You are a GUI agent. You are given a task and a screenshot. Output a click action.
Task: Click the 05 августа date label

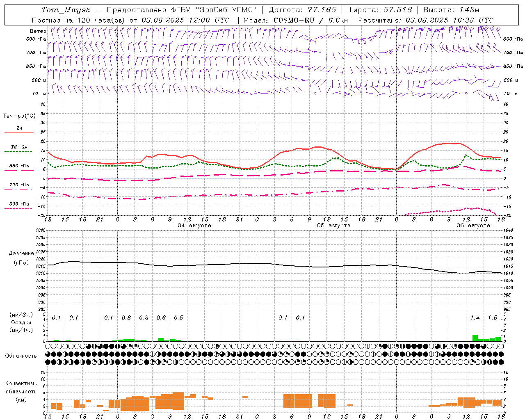point(334,226)
